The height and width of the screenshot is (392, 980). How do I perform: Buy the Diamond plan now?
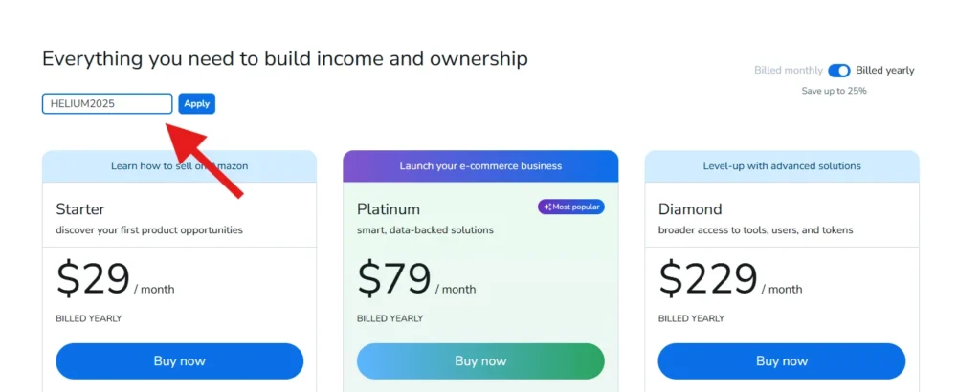click(782, 360)
